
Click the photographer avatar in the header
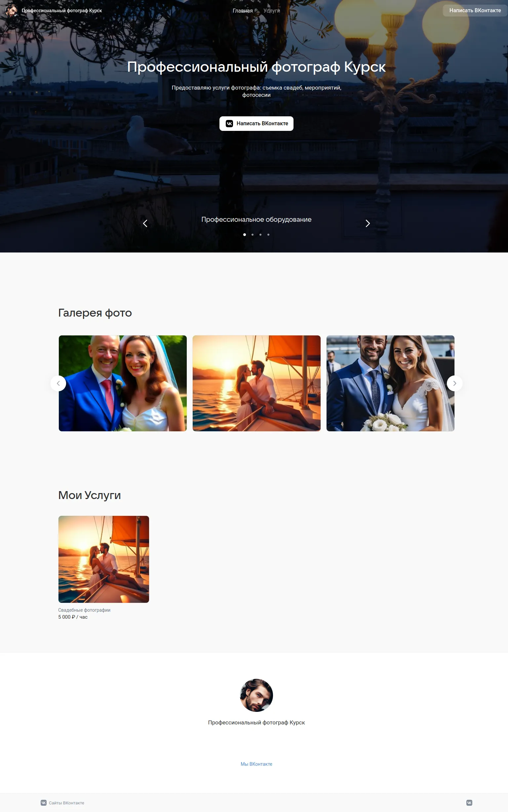pos(11,11)
